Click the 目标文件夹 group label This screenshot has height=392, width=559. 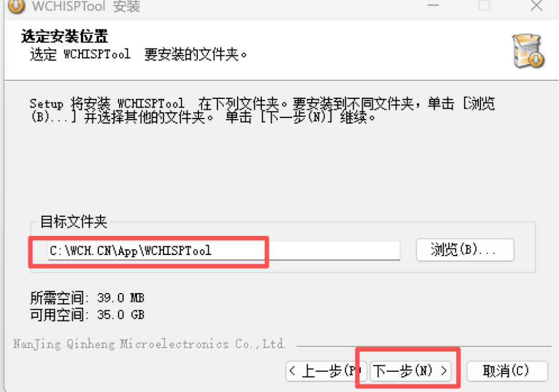pyautogui.click(x=73, y=221)
